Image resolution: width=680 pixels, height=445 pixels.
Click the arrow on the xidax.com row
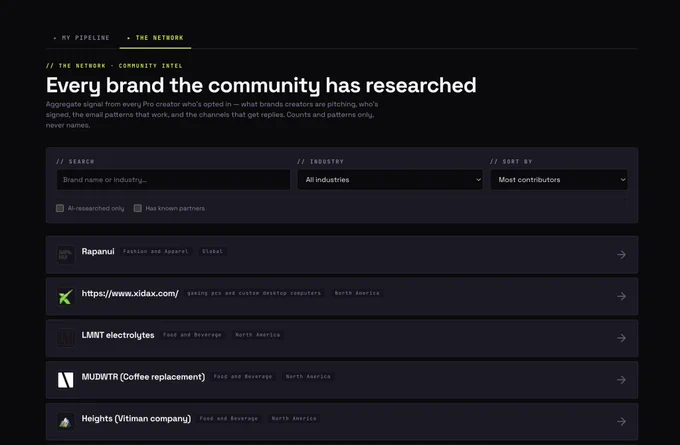point(621,296)
